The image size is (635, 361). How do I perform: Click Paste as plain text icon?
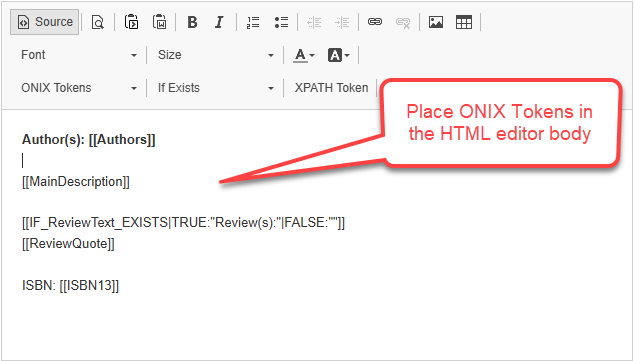(x=131, y=22)
